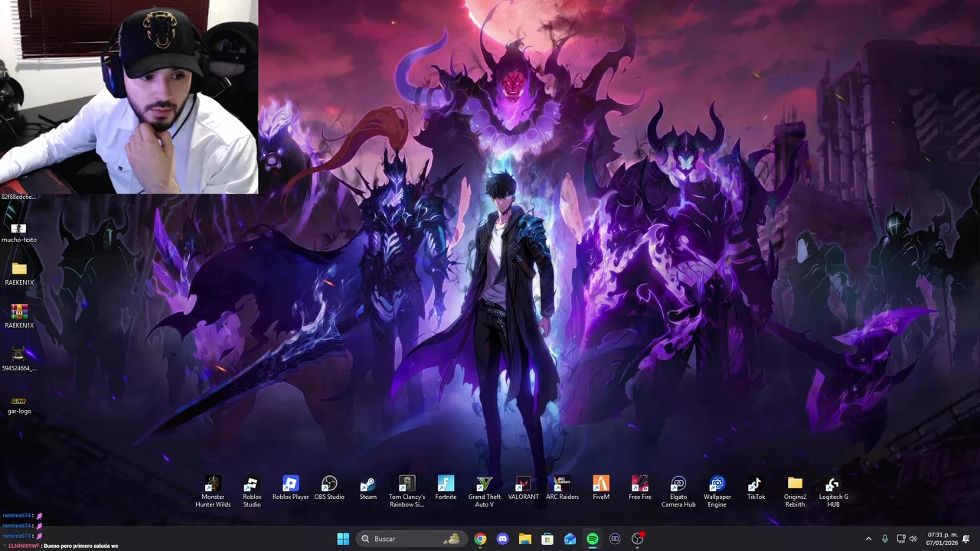Open the RAEKEN1X yellow folder

click(19, 274)
